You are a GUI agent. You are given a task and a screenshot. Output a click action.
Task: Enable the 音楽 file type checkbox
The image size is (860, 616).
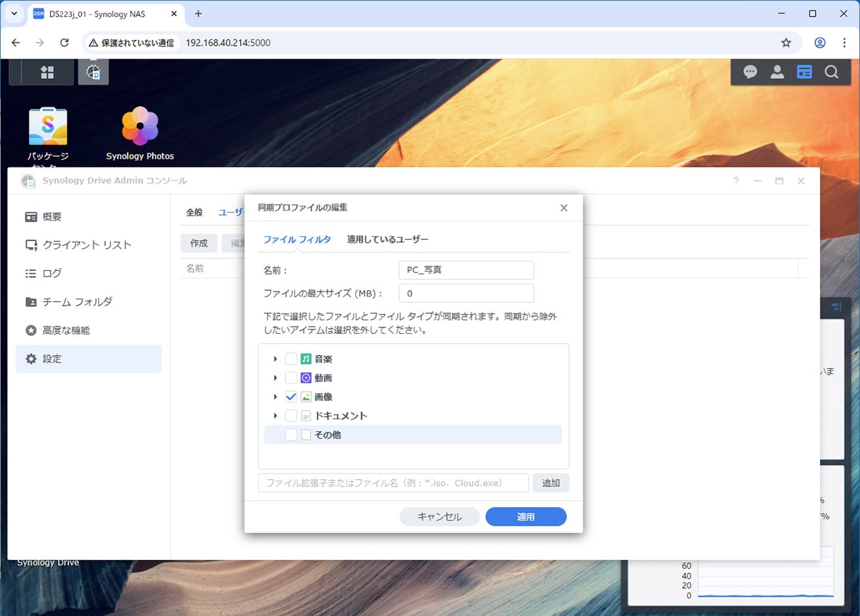click(291, 359)
